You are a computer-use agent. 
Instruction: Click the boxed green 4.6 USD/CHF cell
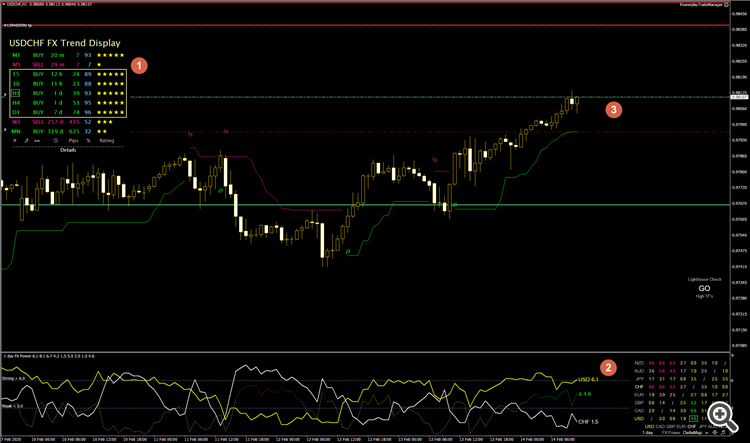693,419
